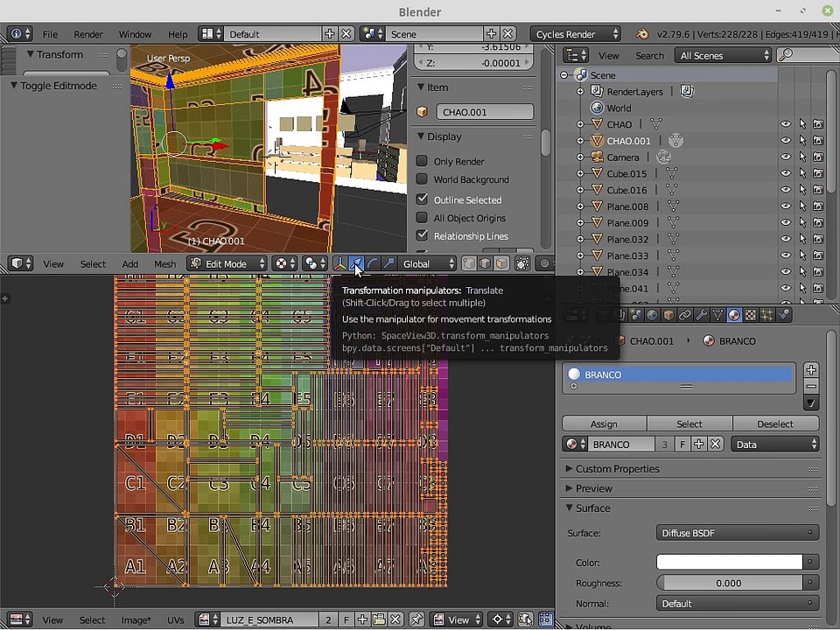This screenshot has height=630, width=840.
Task: Select the translate manipulator icon
Action: click(356, 263)
